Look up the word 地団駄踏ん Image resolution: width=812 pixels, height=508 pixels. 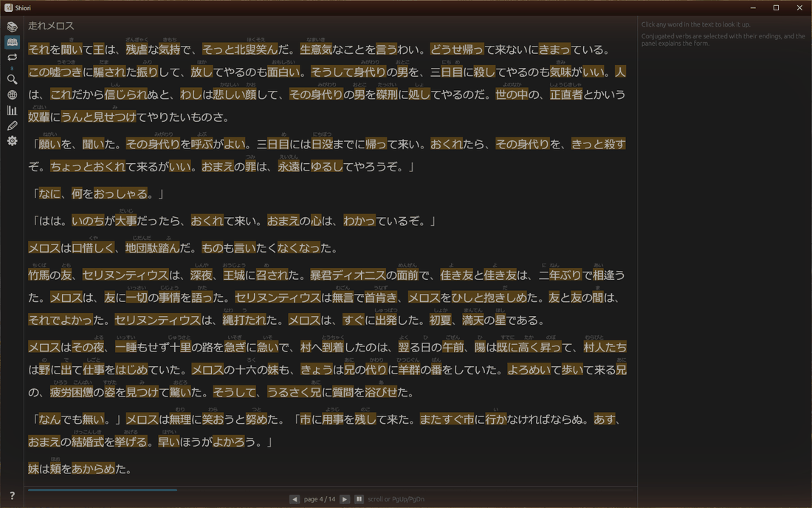[153, 247]
